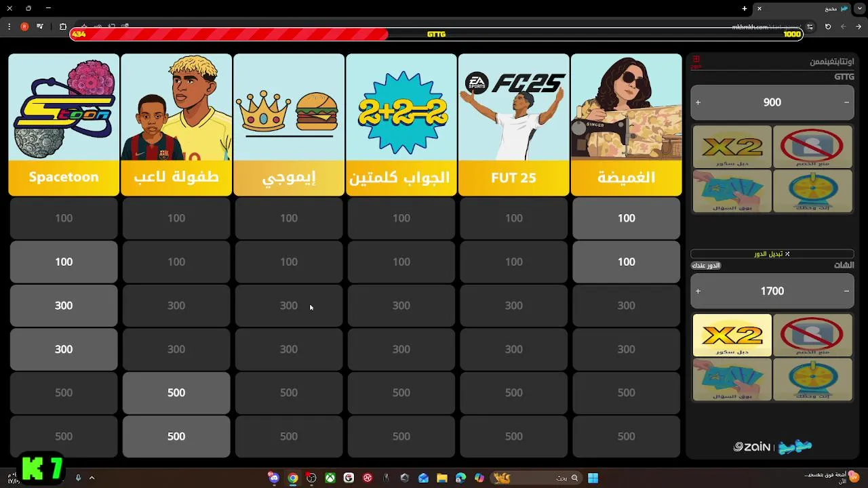The image size is (868, 488).
Task: Click the الدور عندك turn badge
Action: 705,265
